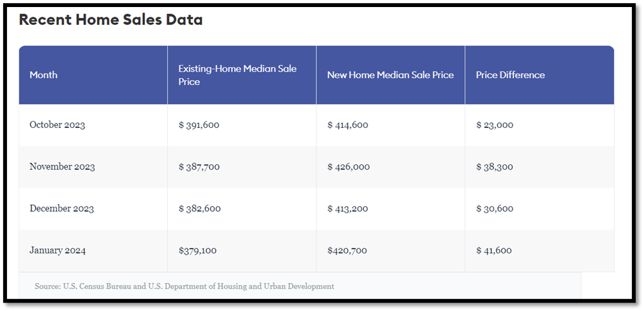The image size is (644, 311).
Task: Select the $ 23,000 price difference cell
Action: pos(494,125)
